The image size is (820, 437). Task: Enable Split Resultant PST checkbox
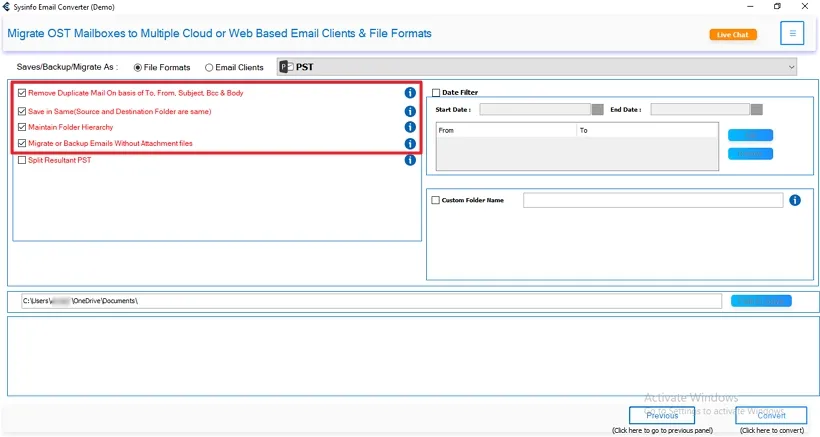point(22,160)
